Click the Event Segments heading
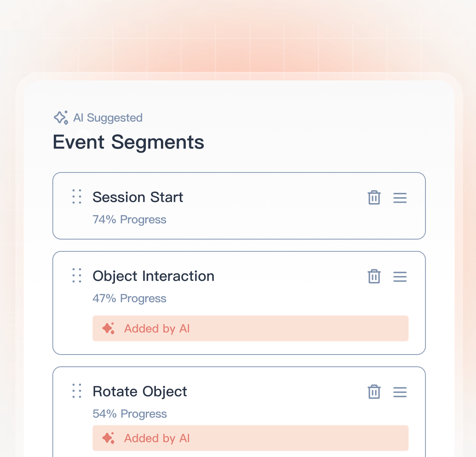This screenshot has width=476, height=457. coord(128,142)
